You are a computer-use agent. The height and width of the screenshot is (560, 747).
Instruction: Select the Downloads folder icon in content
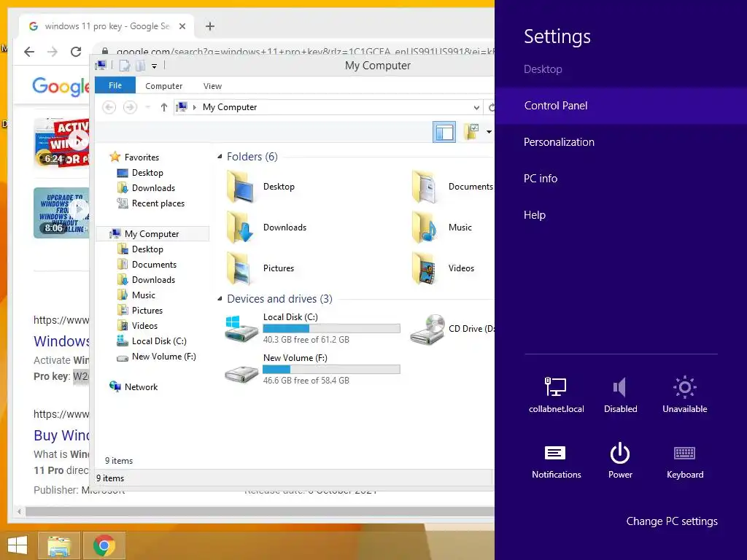[x=240, y=227]
